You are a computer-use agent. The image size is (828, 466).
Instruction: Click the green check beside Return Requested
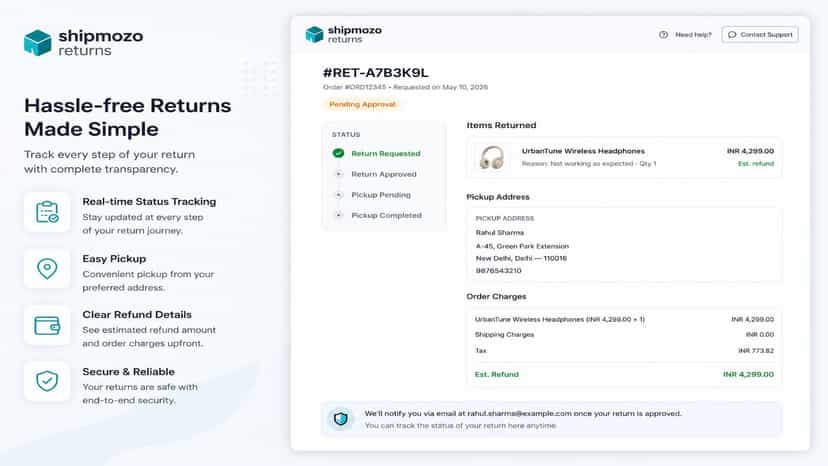(338, 153)
